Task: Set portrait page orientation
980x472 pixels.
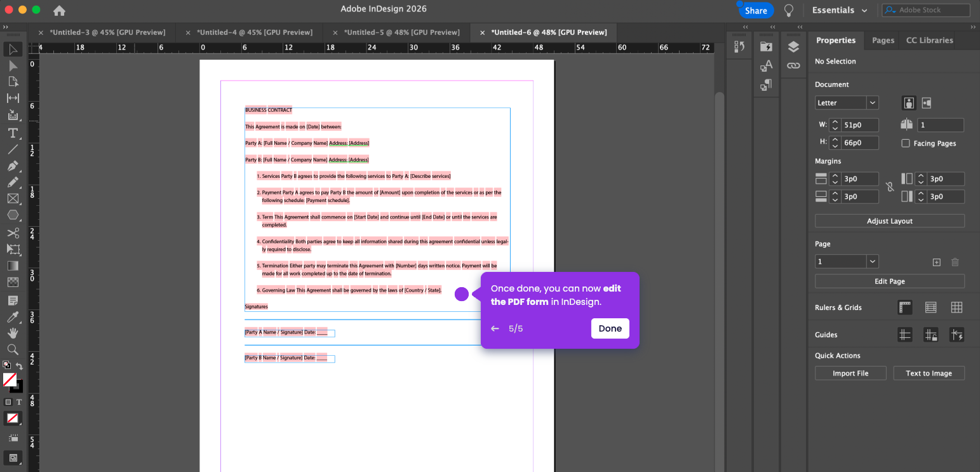Action: (910, 103)
